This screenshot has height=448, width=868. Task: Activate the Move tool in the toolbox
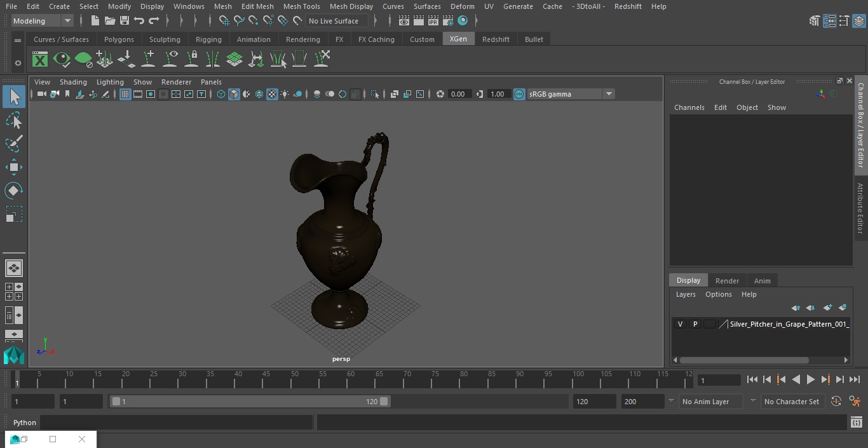tap(14, 167)
